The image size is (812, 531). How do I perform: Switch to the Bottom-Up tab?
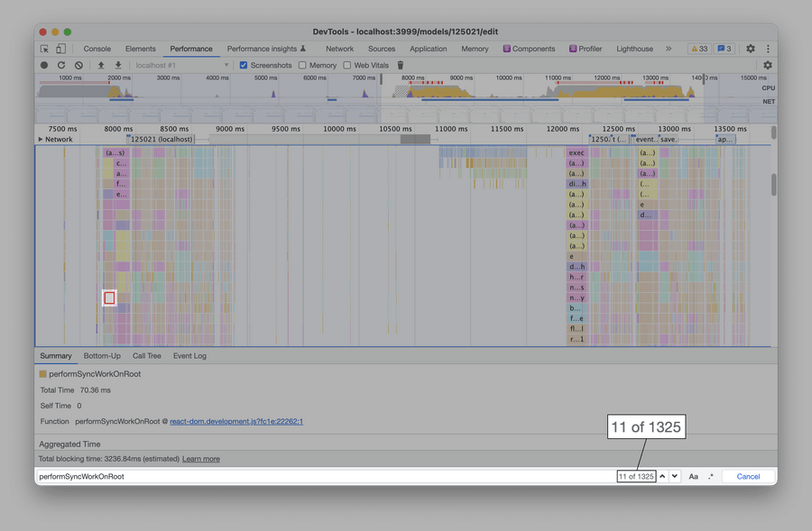click(x=102, y=356)
